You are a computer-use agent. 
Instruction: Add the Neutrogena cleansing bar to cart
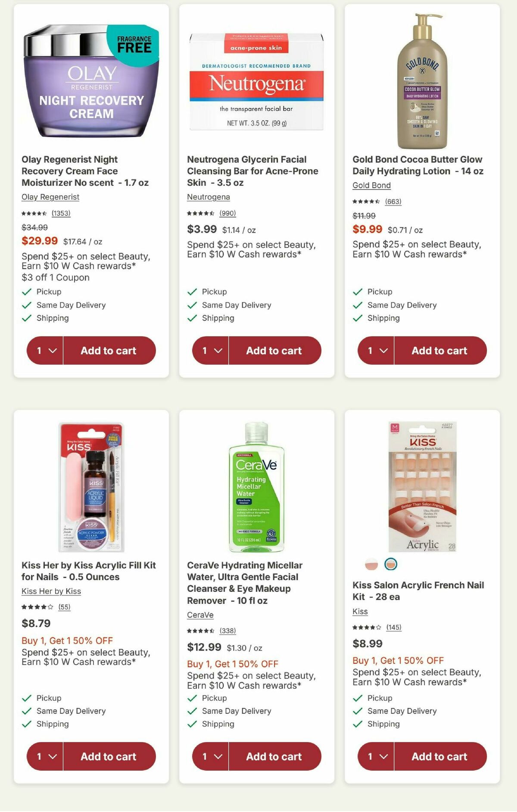pyautogui.click(x=274, y=351)
